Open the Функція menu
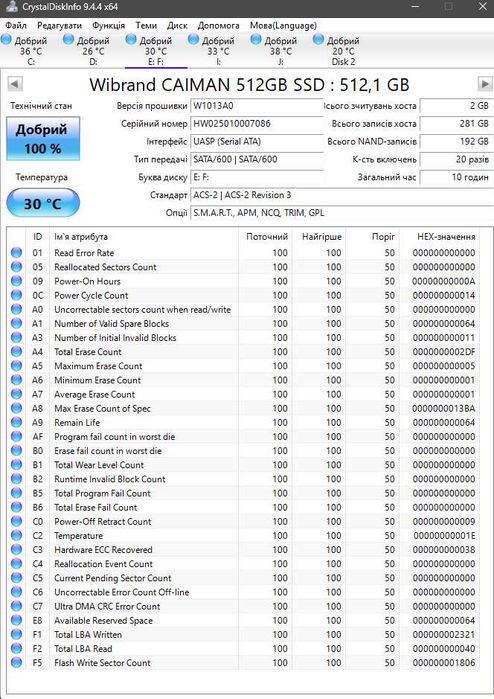Viewport: 494px width, 699px height. pyautogui.click(x=108, y=25)
